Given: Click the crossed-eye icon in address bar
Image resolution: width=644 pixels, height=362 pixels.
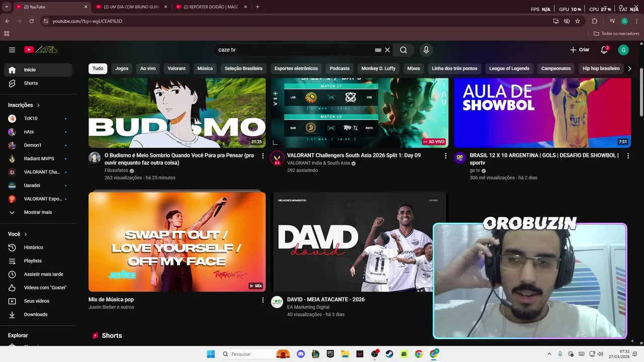Looking at the screenshot, I should 567,21.
